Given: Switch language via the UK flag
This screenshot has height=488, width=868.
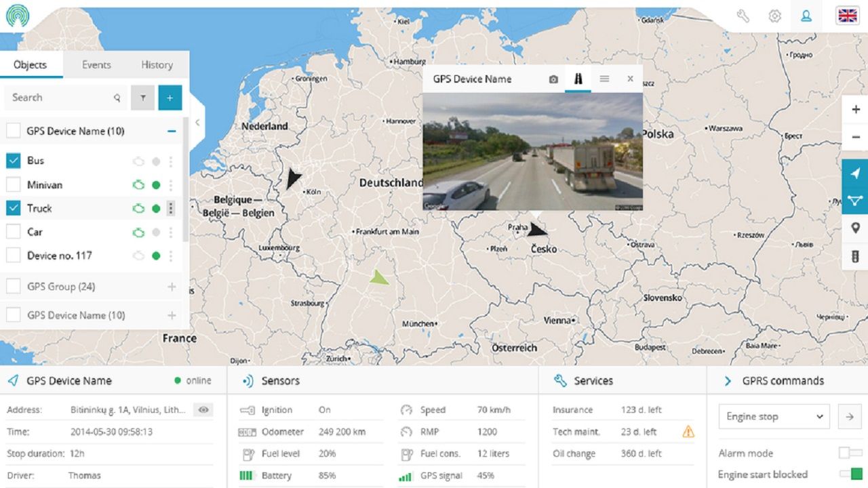Looking at the screenshot, I should pyautogui.click(x=848, y=16).
